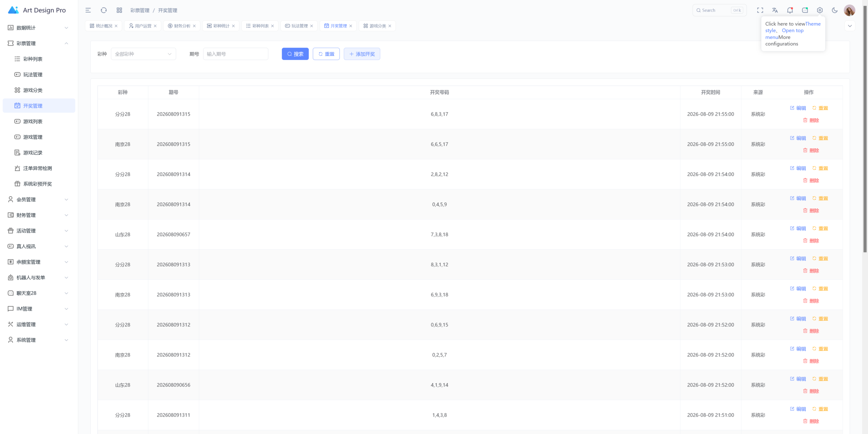The height and width of the screenshot is (434, 868).
Task: Open the language switch icon
Action: pos(775,10)
